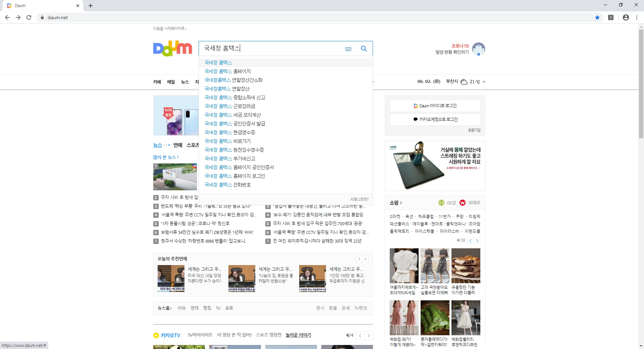Click the GS샵 shop icon
The height and width of the screenshot is (349, 644).
(x=441, y=203)
